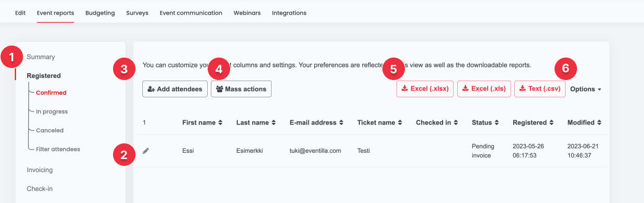Click the pencil edit icon for Essi
Viewport: 644px width, 203px height.
[146, 151]
